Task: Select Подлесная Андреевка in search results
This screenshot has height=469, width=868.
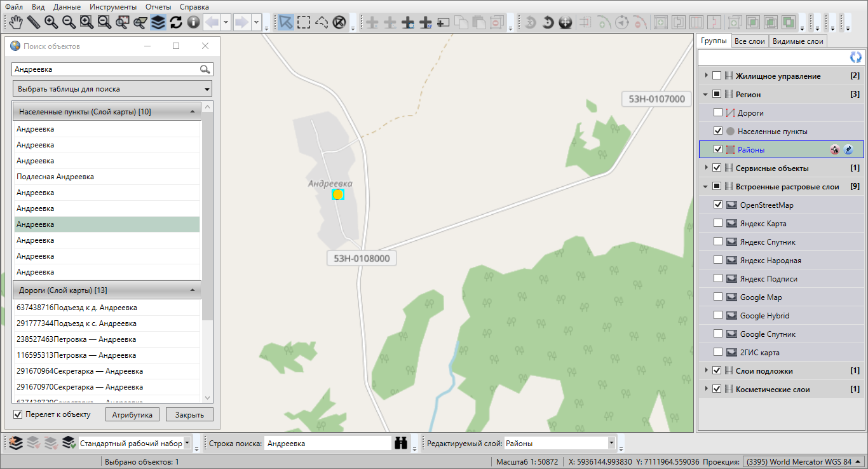Action: coord(55,177)
